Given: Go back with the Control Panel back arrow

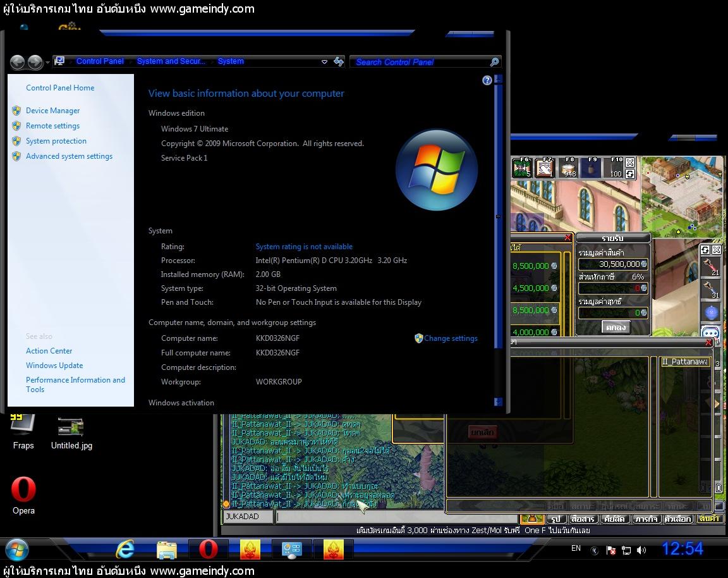Looking at the screenshot, I should pyautogui.click(x=18, y=62).
